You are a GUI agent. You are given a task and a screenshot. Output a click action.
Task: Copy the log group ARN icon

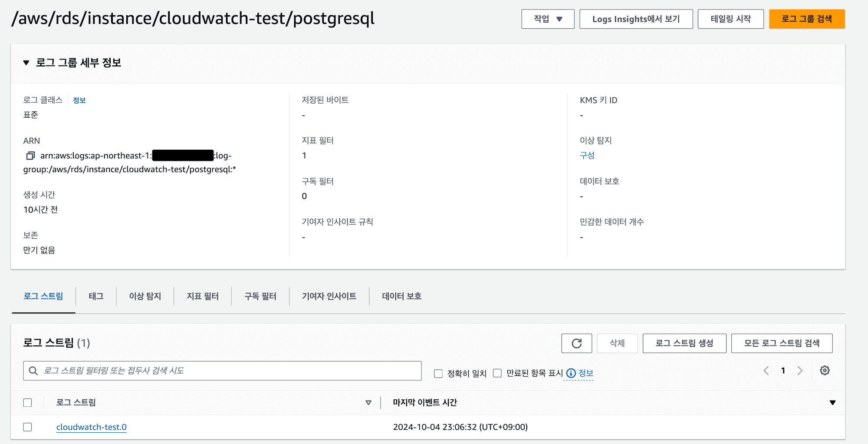point(30,155)
